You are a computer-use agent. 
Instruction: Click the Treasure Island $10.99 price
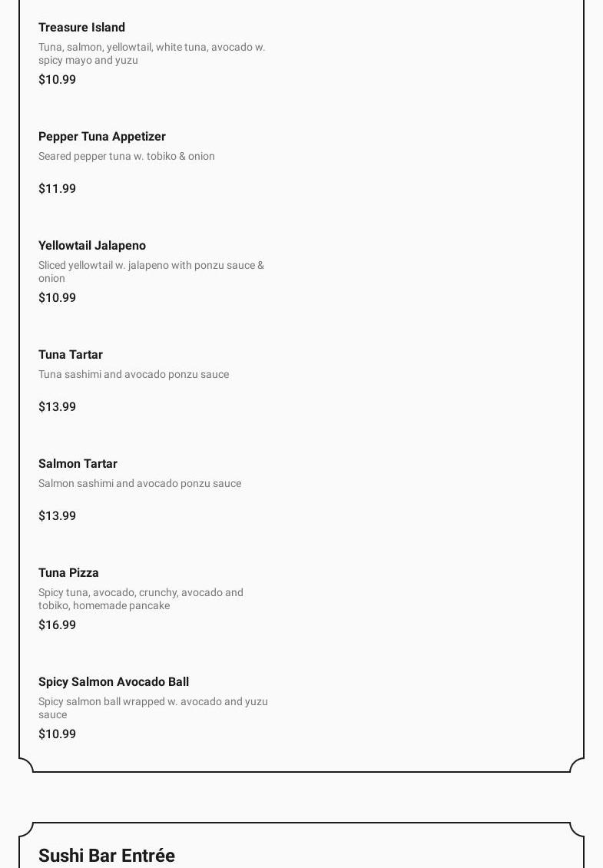point(58,80)
